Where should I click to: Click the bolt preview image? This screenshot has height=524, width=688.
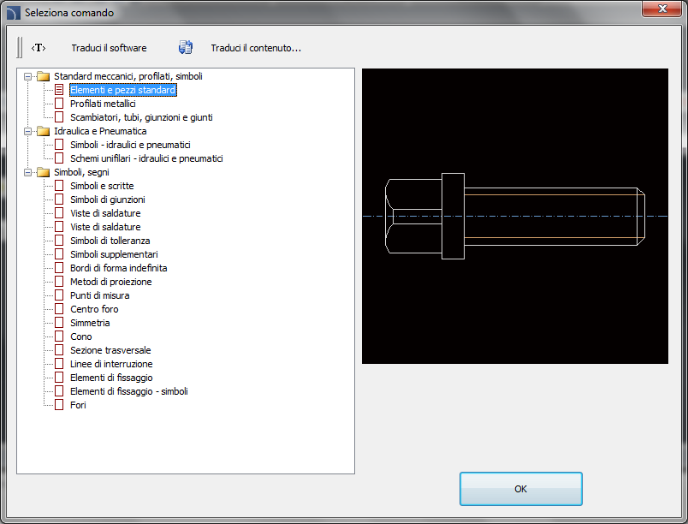(515, 216)
